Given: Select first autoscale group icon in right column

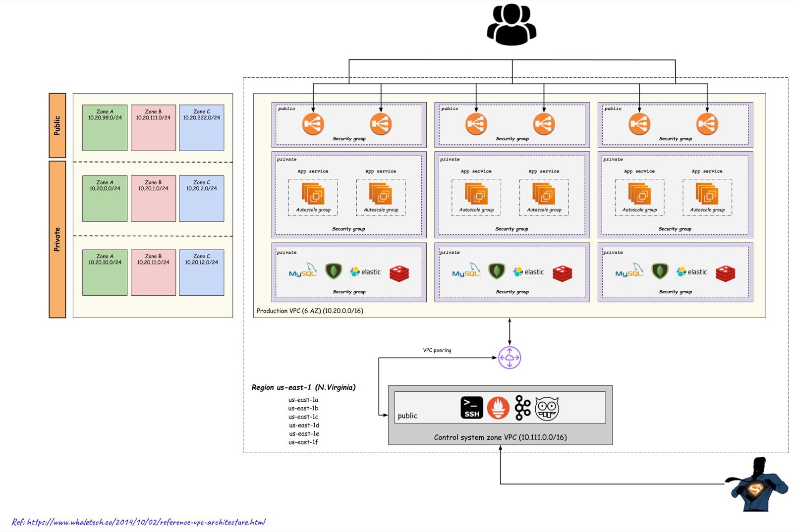Looking at the screenshot, I should [639, 194].
